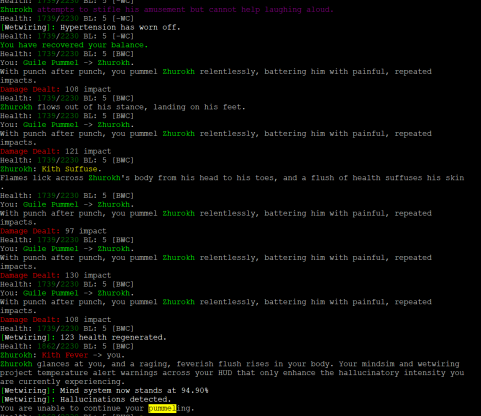This screenshot has width=481, height=416.
Task: Click green "Zhurokh" name before "glances at you"
Action: [x=16, y=364]
